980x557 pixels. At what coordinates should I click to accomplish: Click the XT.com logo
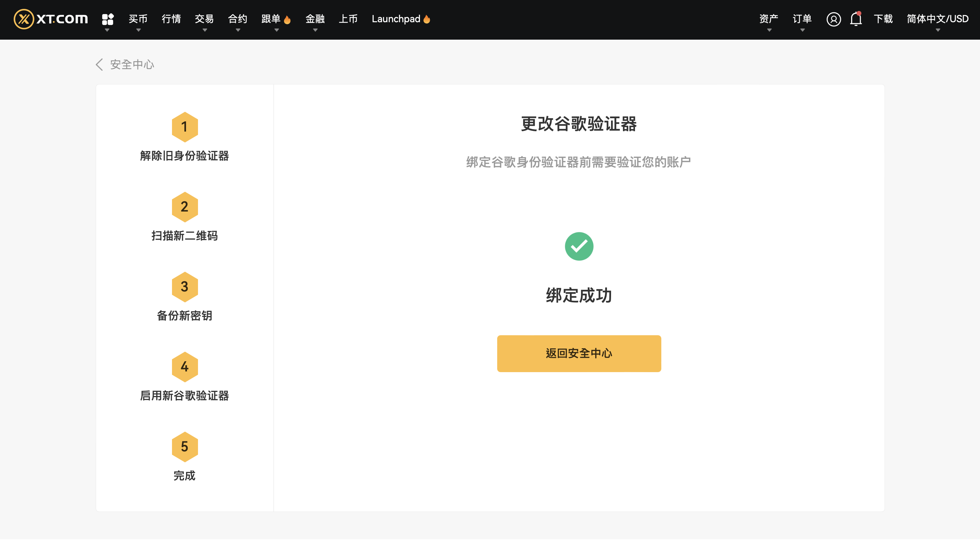pos(51,19)
